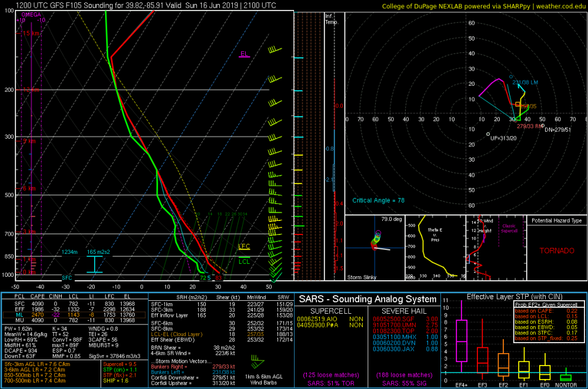Click the SFC-1km row in the SRH table
The width and height of the screenshot is (588, 389).
(222, 304)
